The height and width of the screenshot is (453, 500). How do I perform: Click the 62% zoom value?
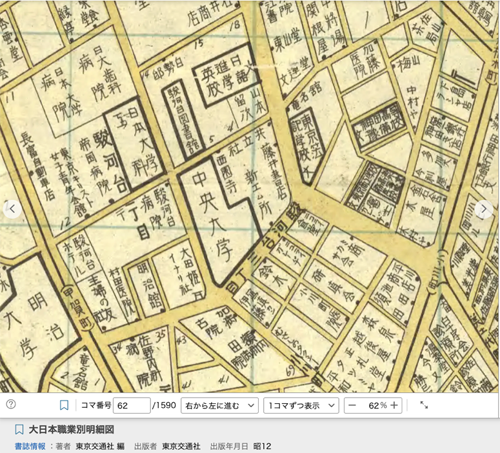(377, 405)
